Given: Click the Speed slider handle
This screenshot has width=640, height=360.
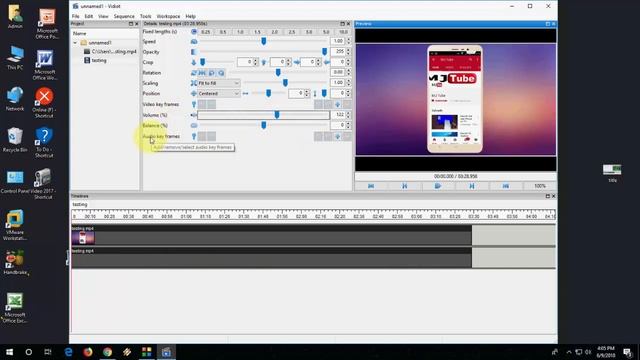Looking at the screenshot, I should pyautogui.click(x=264, y=41).
